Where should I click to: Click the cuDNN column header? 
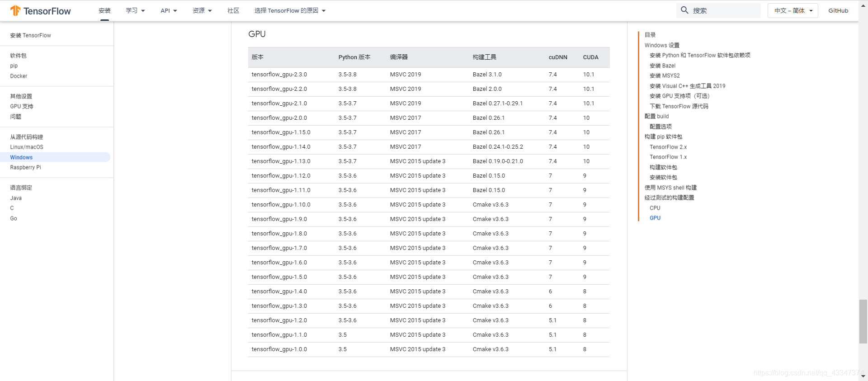tap(558, 57)
